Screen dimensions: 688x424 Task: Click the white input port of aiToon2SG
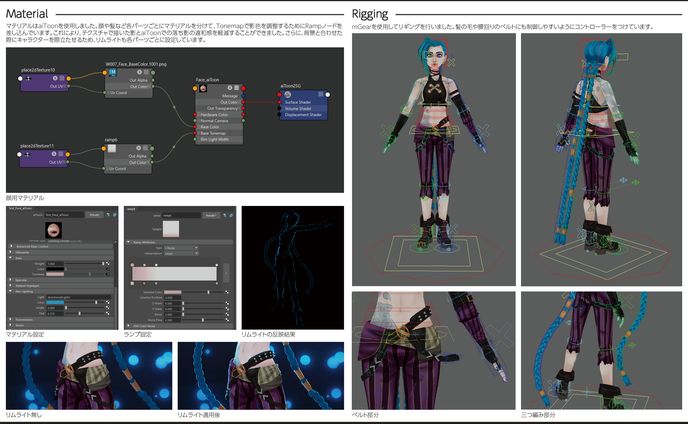(328, 95)
